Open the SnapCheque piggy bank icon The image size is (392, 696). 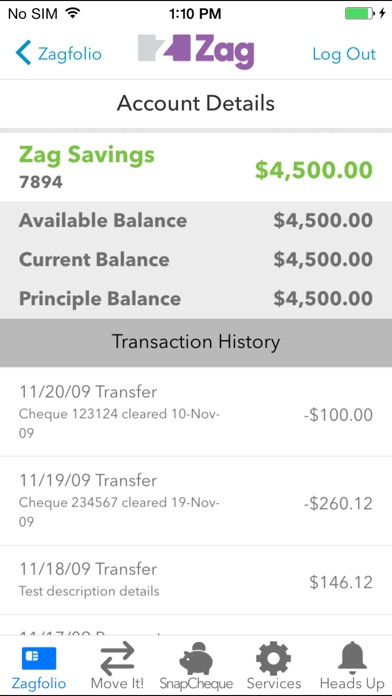point(196,659)
